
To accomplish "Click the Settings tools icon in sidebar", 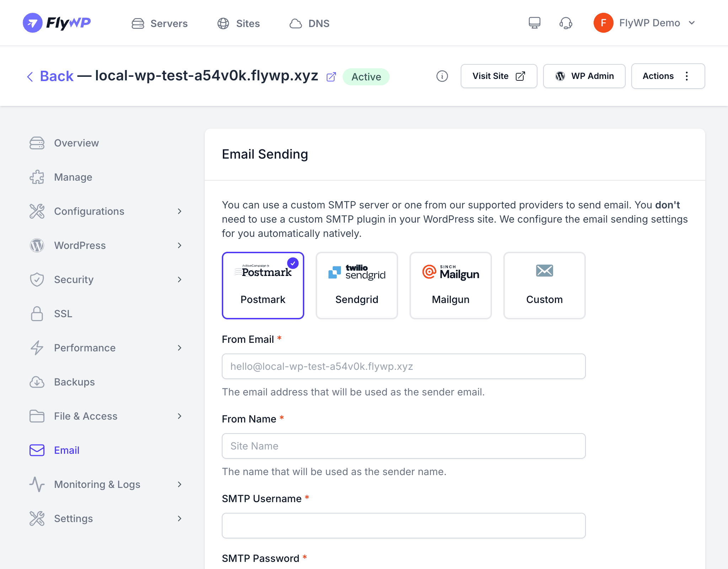I will [x=37, y=519].
